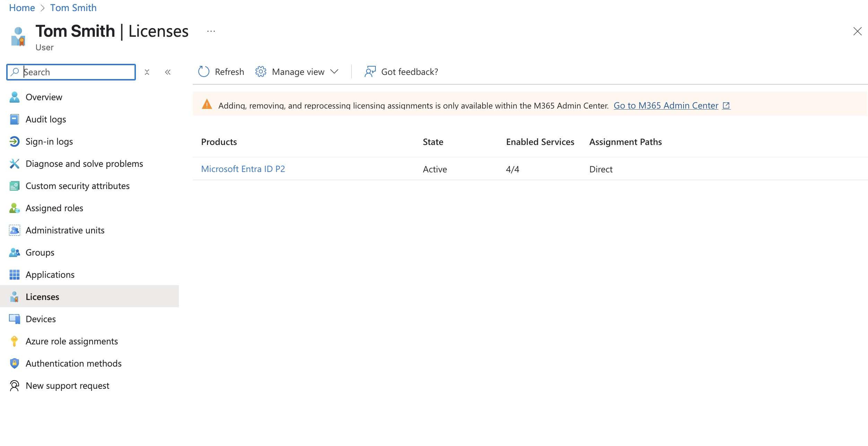Click the Refresh button label
The height and width of the screenshot is (446, 868).
[229, 72]
